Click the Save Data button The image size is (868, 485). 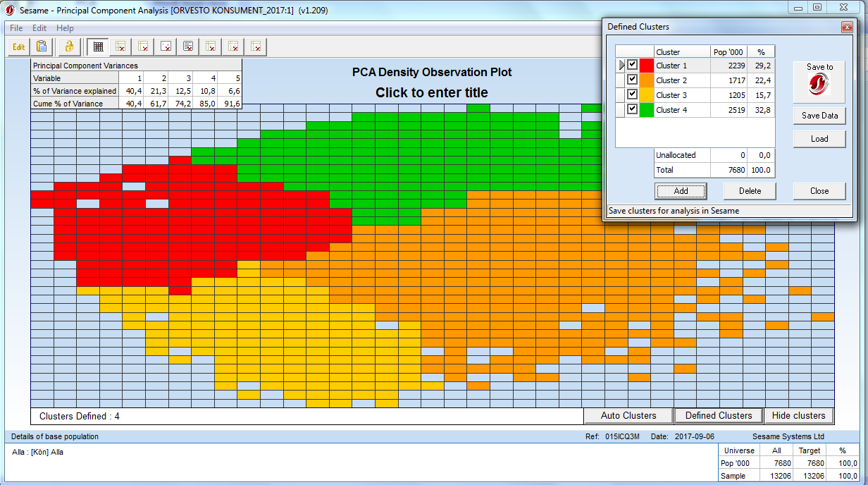(x=819, y=116)
